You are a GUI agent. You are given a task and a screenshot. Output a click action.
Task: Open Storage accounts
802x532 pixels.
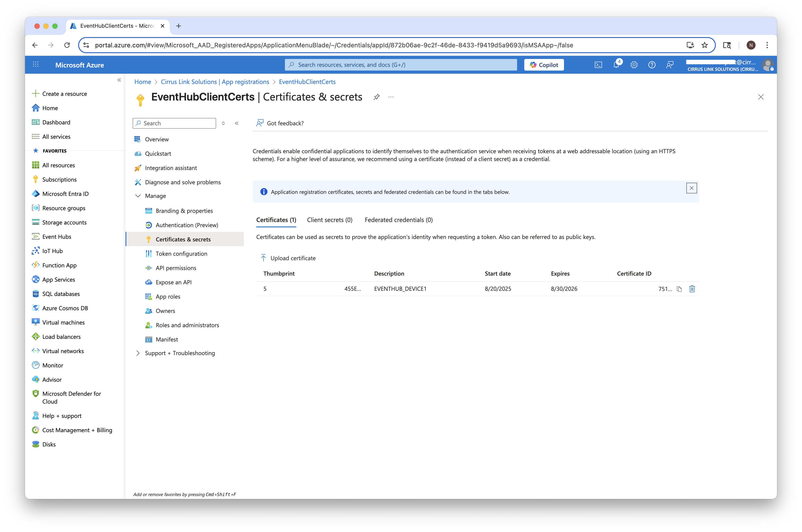tap(64, 222)
